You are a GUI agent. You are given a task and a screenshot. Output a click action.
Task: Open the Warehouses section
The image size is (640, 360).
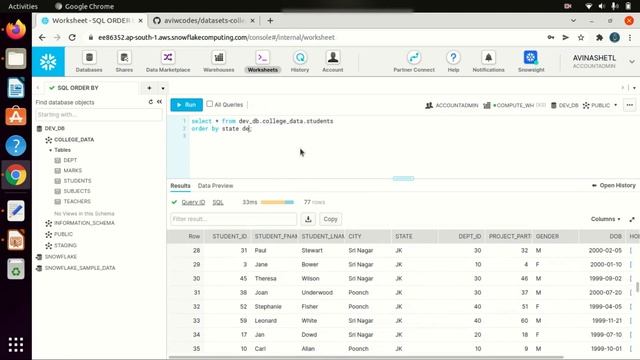(x=219, y=62)
